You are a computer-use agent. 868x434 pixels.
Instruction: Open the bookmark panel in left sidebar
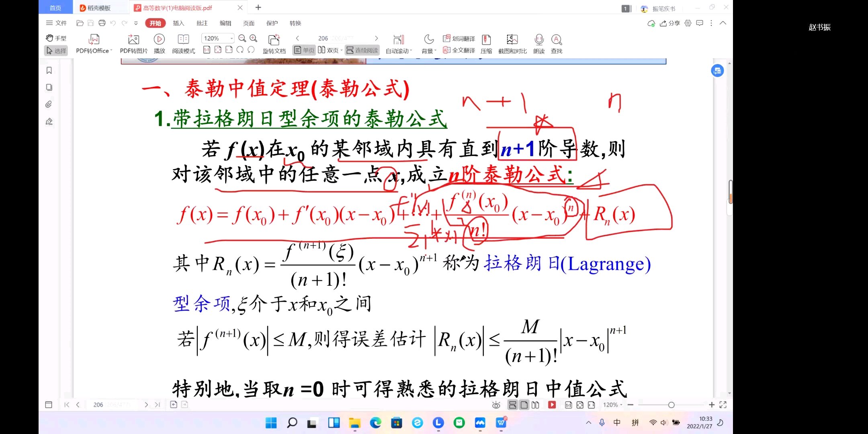point(49,70)
